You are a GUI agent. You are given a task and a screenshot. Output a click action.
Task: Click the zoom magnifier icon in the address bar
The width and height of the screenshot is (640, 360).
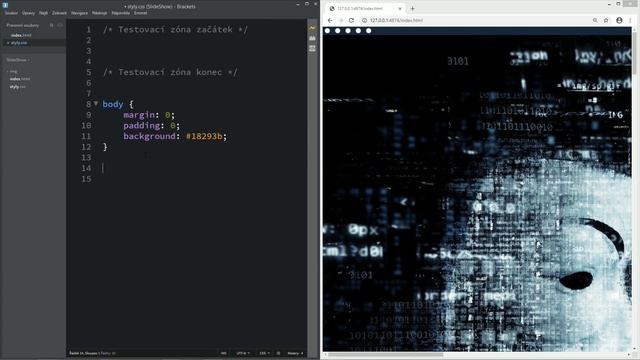[595, 20]
